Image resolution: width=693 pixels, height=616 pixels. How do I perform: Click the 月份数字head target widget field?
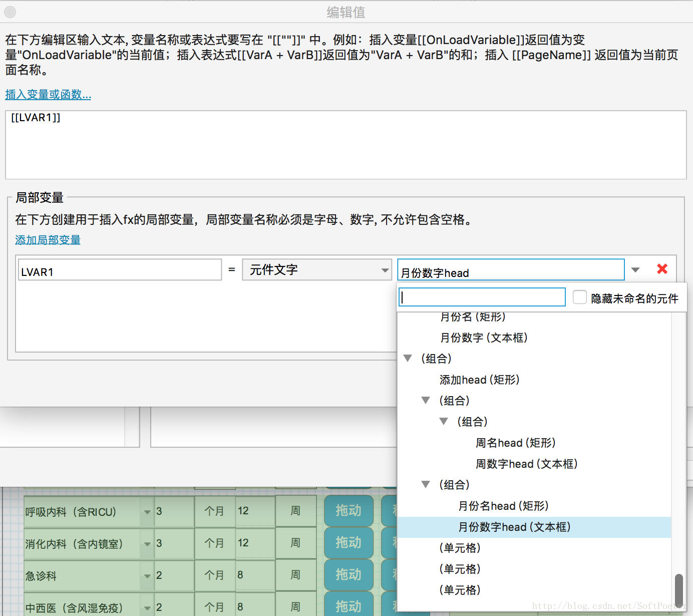pos(511,270)
